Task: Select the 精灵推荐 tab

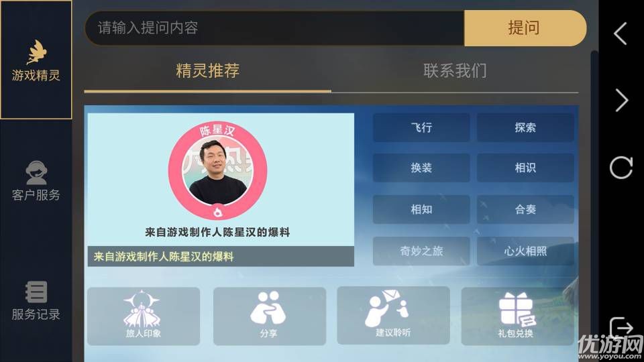Action: [208, 71]
